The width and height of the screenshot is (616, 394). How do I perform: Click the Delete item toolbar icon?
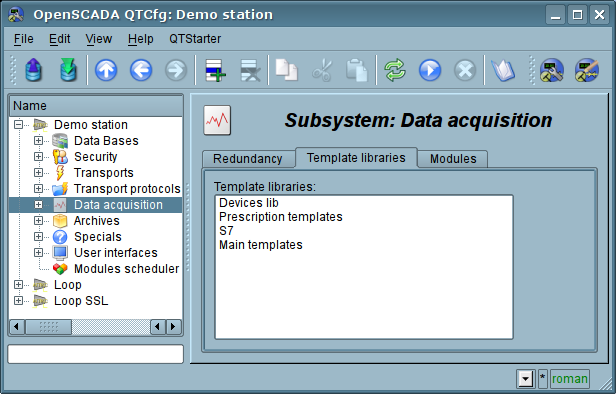[250, 70]
